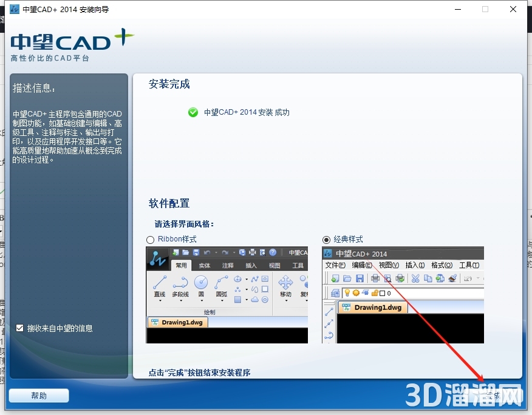Select the 直线 Line tool in the Ribbon preview
Viewport: 532px width, 415px height.
(160, 282)
